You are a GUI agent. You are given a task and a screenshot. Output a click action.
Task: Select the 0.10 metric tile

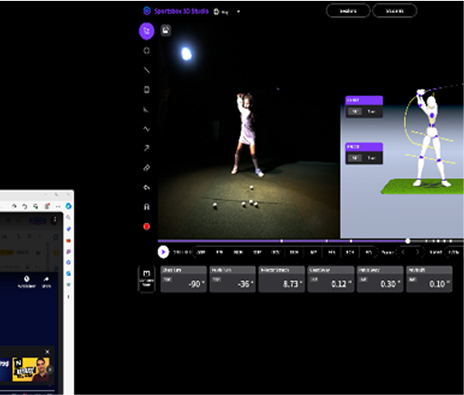click(429, 279)
